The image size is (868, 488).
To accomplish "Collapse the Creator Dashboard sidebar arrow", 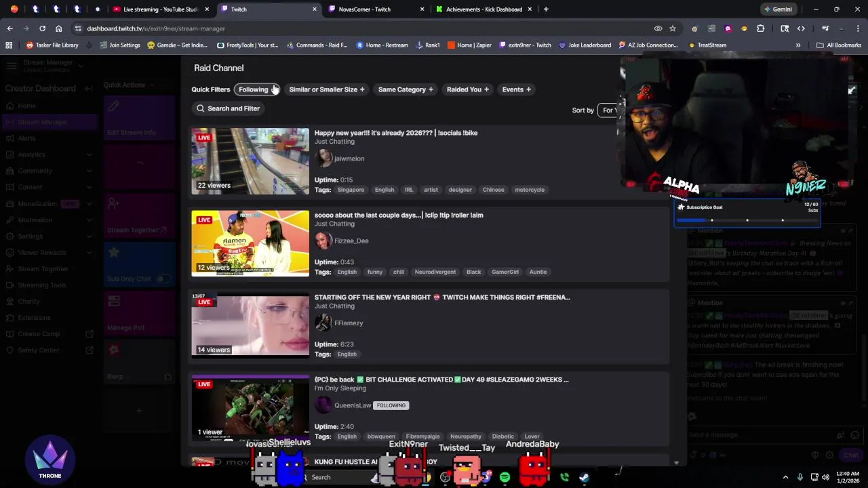I will point(89,89).
